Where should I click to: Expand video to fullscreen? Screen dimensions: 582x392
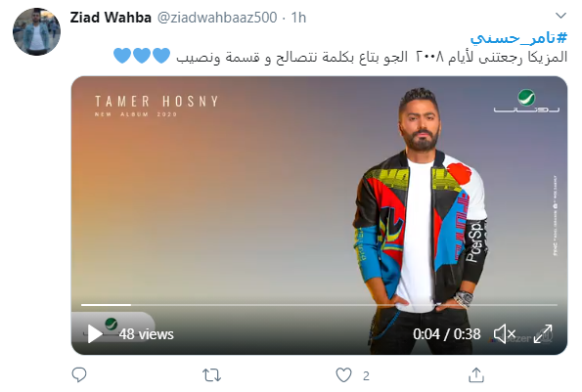543,333
